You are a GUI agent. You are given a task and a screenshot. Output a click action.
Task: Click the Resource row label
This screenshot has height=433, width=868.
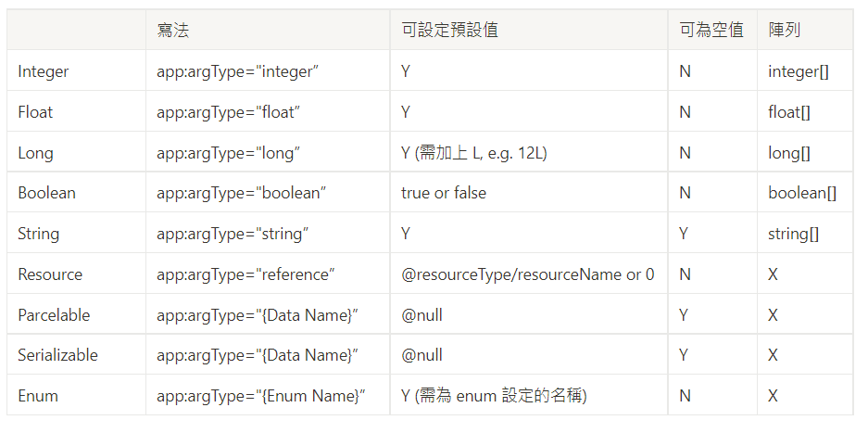click(50, 274)
